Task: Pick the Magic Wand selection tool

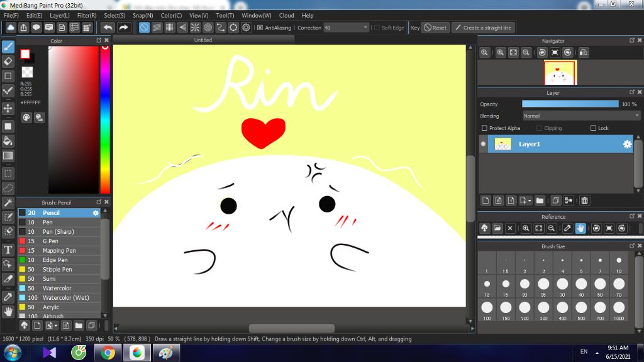Action: tap(8, 202)
